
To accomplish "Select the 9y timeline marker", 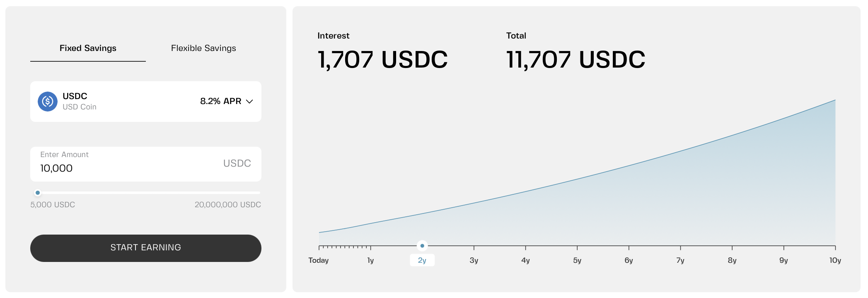I will pyautogui.click(x=783, y=260).
